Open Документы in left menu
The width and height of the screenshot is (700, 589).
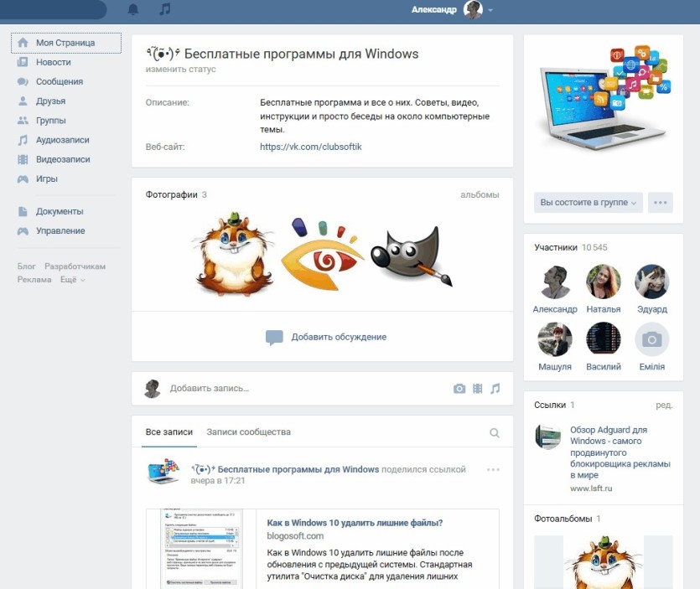pos(60,211)
